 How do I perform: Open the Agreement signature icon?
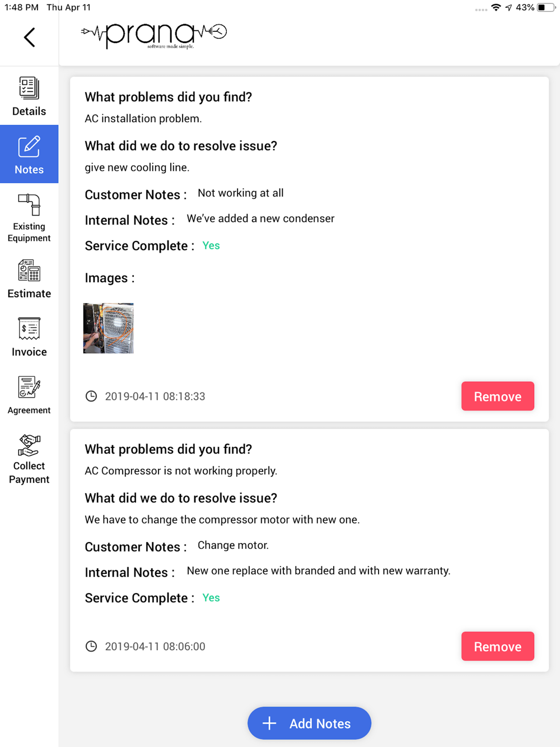coord(29,387)
